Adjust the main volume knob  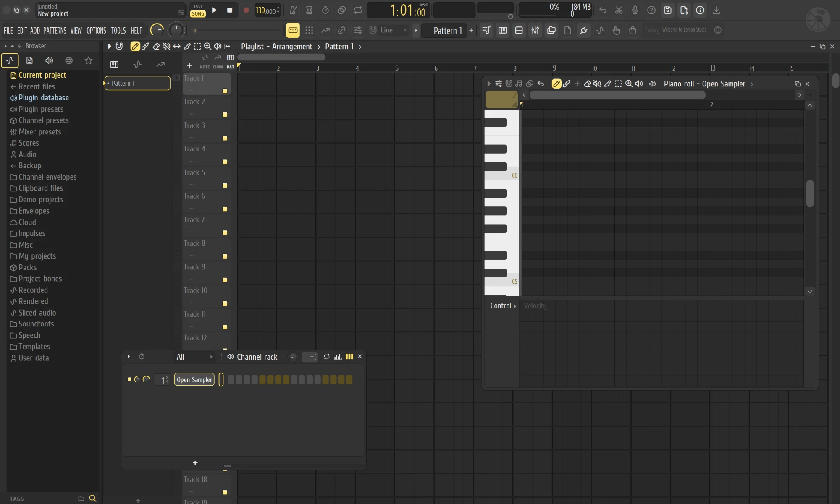coord(157,30)
